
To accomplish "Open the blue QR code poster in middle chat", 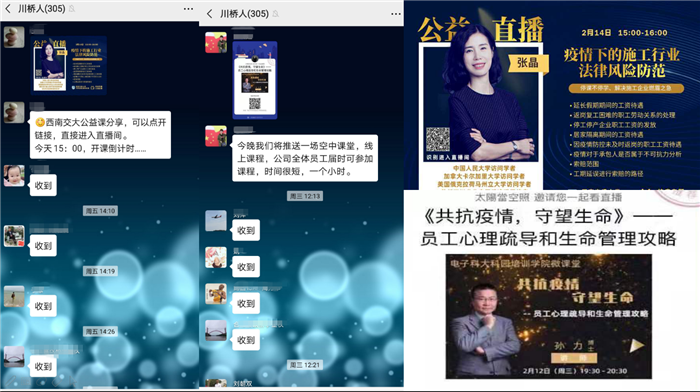I will point(254,80).
